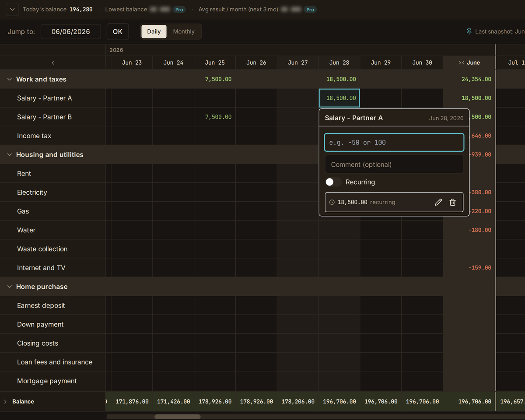Select the Mortgage payment row label
The image size is (525, 420).
[x=47, y=381]
